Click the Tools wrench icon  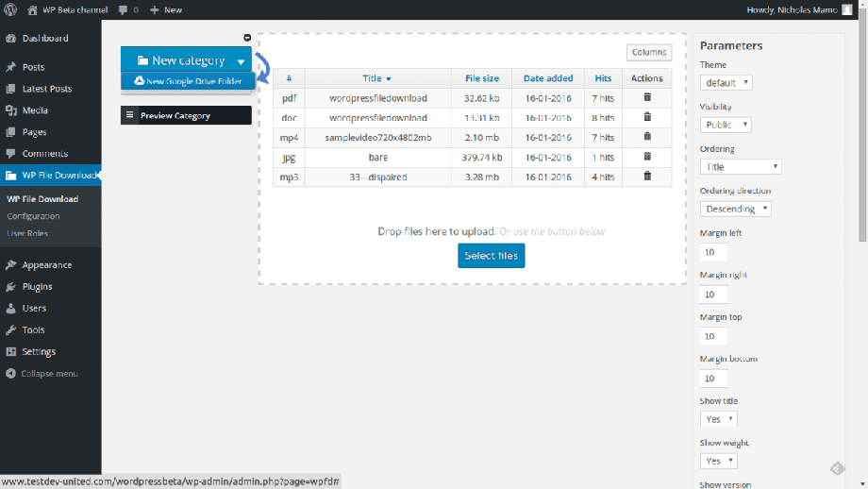pyautogui.click(x=10, y=329)
